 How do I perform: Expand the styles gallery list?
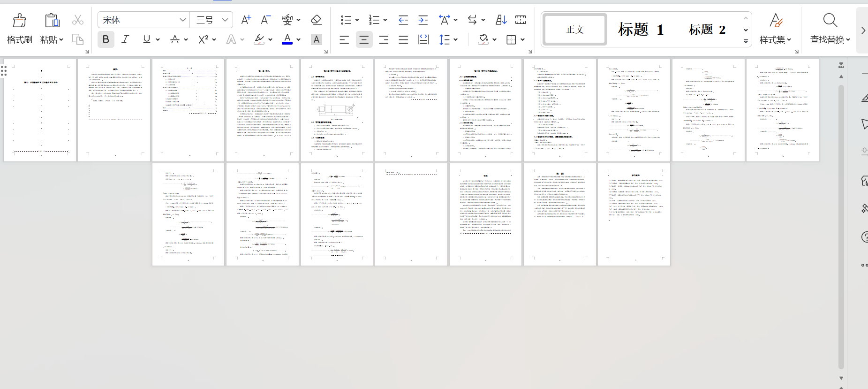tap(746, 41)
